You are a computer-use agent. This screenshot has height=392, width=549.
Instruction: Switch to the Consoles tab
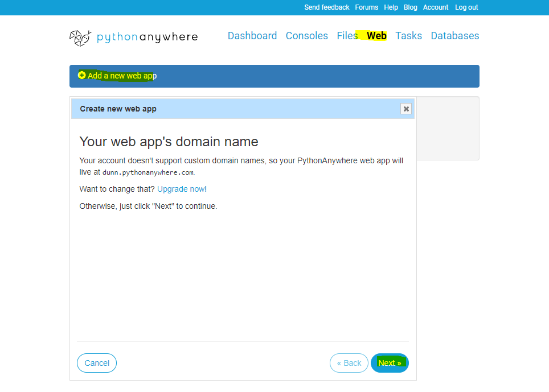point(307,36)
